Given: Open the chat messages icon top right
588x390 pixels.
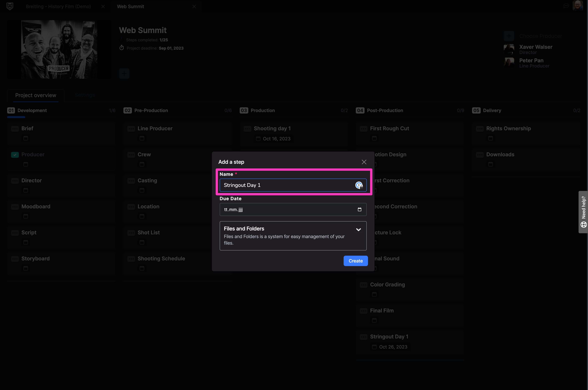Looking at the screenshot, I should click(566, 6).
